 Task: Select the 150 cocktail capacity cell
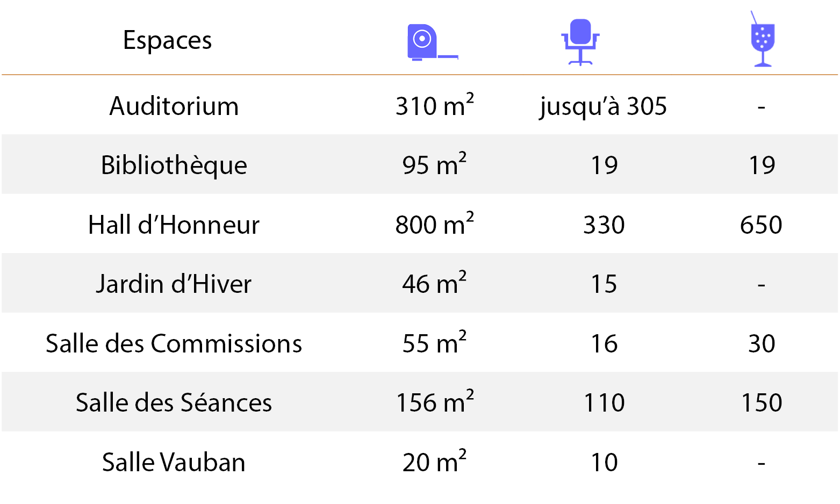(x=762, y=402)
